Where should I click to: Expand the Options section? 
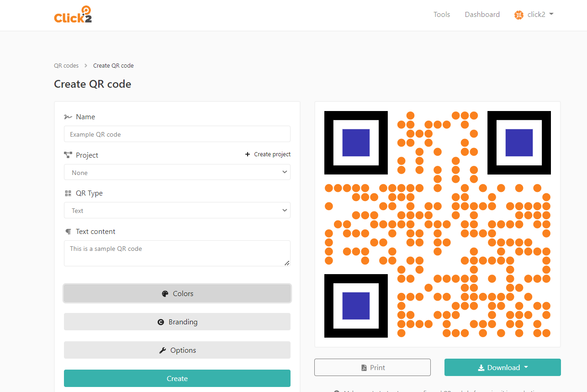(177, 350)
